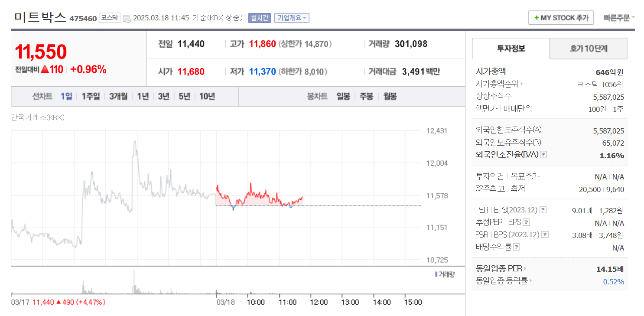Open the 동일업종 PER link
This screenshot has width=644, height=316.
(499, 269)
